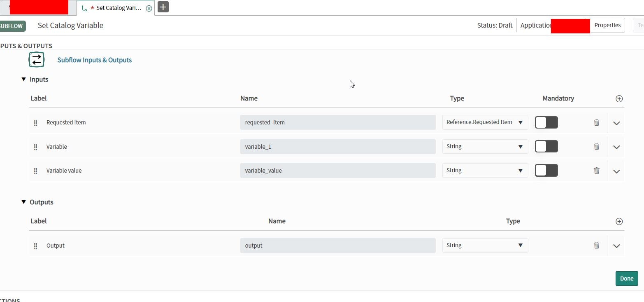Click the drag handle next to Variable
The image size is (644, 302).
click(x=35, y=146)
